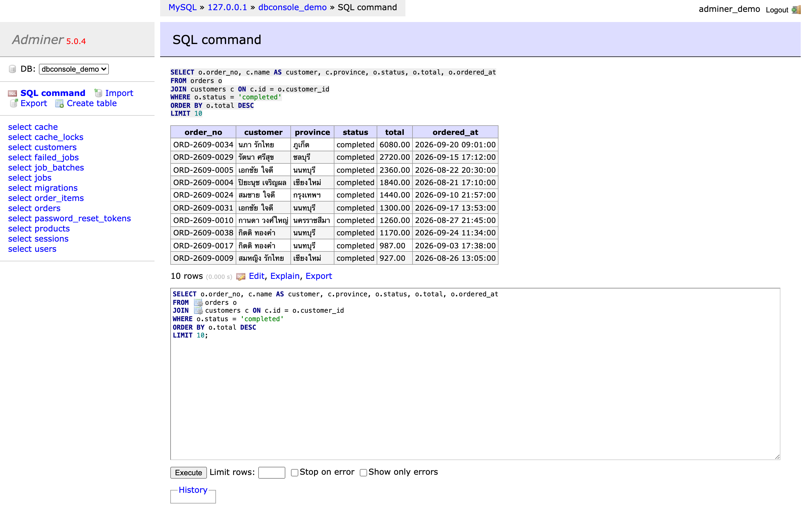Click the Limit rows input field
Image resolution: width=812 pixels, height=508 pixels.
tap(272, 472)
